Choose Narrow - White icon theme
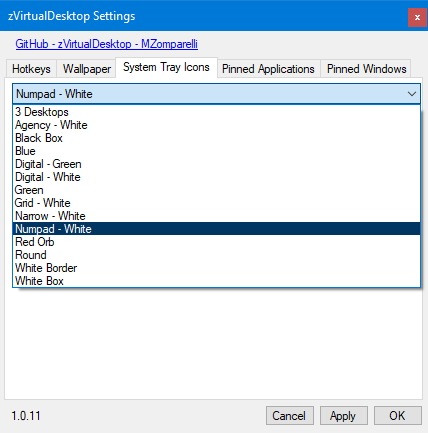The image size is (428, 433). 216,216
